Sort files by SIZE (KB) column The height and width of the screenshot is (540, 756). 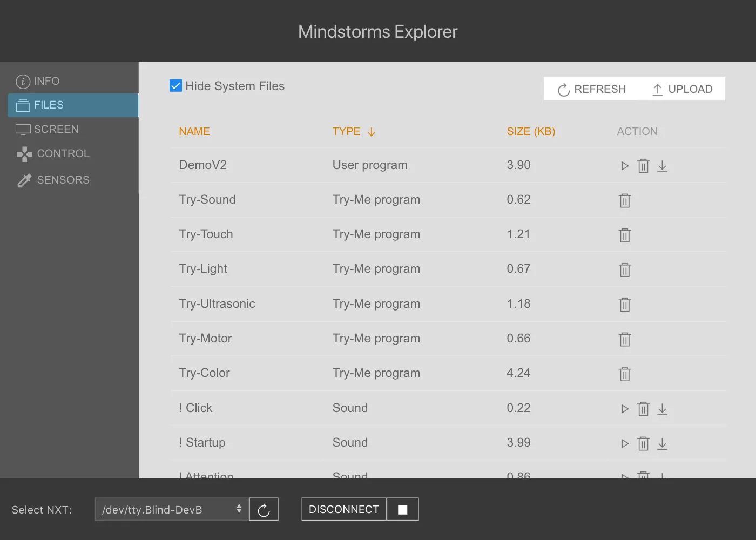point(531,131)
